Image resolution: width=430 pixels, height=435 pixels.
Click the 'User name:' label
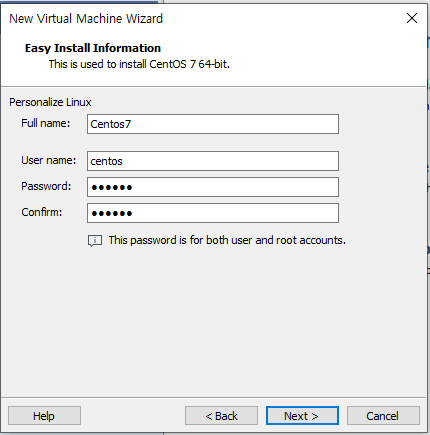pyautogui.click(x=49, y=160)
